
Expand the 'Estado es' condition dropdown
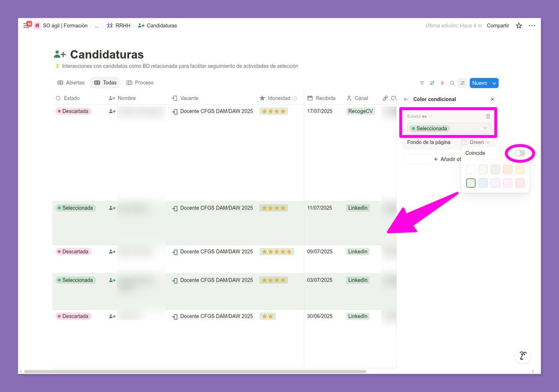tap(420, 116)
